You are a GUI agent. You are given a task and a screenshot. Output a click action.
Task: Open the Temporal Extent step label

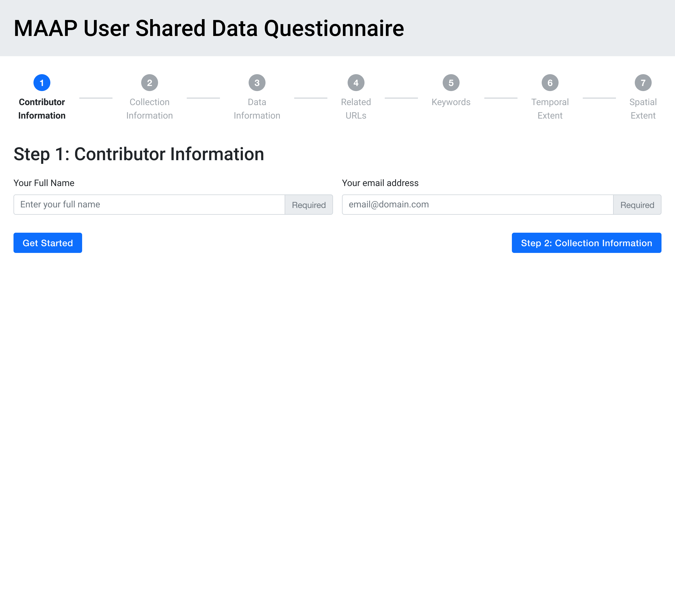(x=550, y=109)
